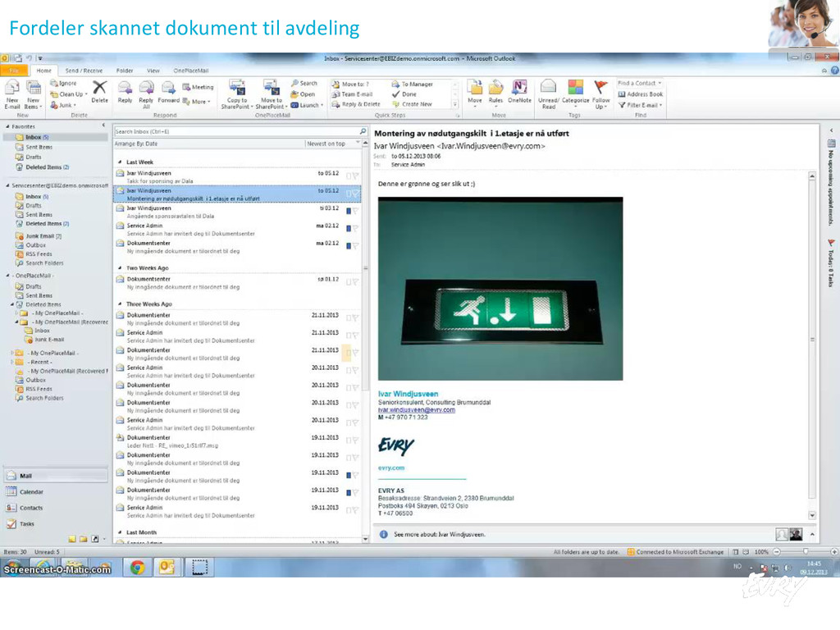Open the New Items button
840x630 pixels.
(33, 95)
